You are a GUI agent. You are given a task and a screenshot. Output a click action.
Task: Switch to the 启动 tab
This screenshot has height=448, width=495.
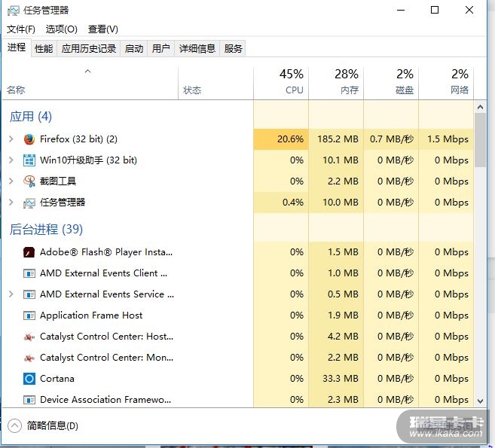(x=134, y=49)
